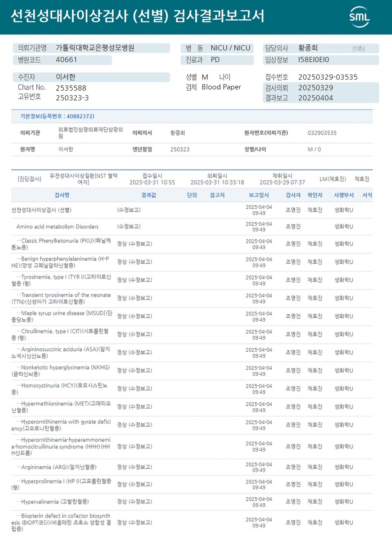392x554 pixels.
Task: Select LM(채효진) text
Action: (x=333, y=179)
